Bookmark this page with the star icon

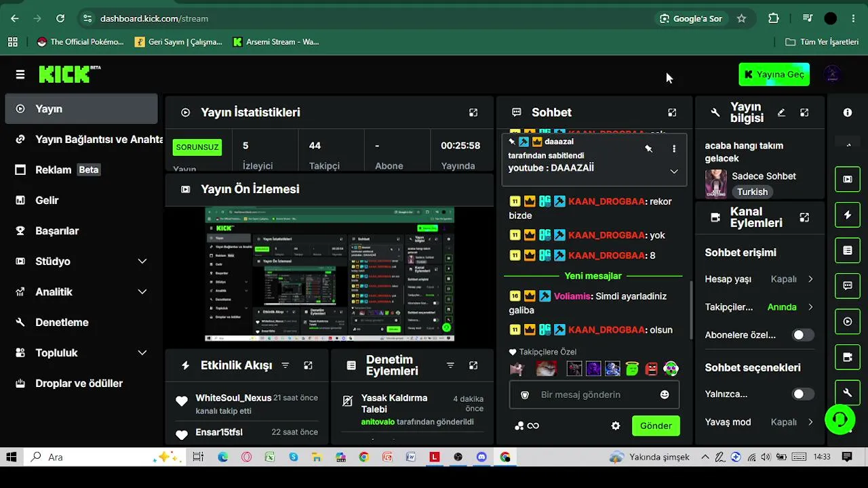[741, 18]
